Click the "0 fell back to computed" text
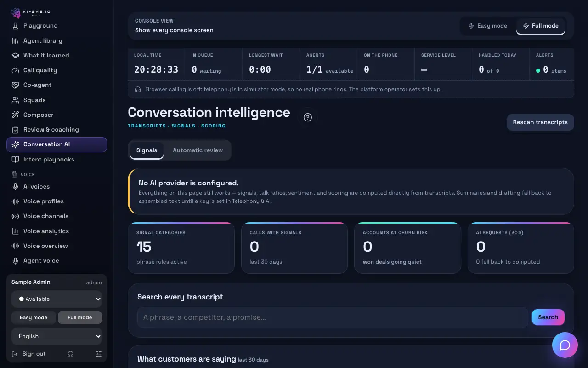 coord(508,262)
